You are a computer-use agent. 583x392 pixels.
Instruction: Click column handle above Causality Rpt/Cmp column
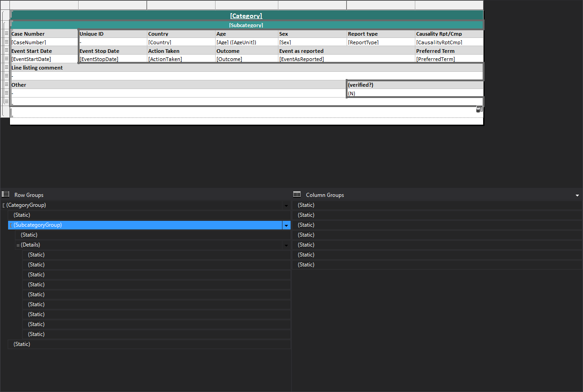(449, 5)
